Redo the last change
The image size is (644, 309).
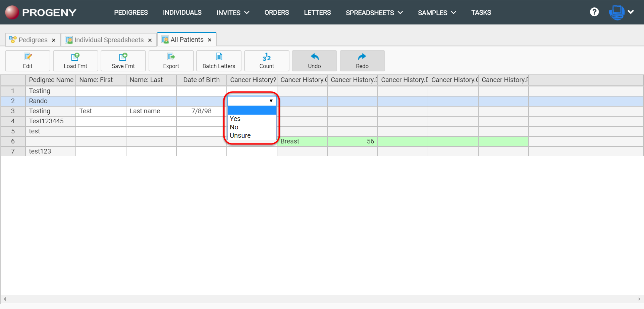coord(362,61)
